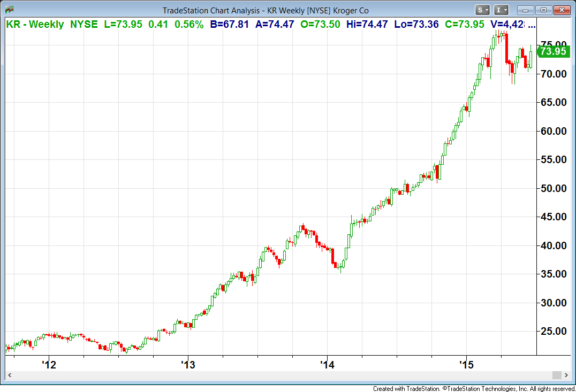The height and width of the screenshot is (392, 576).
Task: Restore the chart window to smaller size
Action: 543,10
